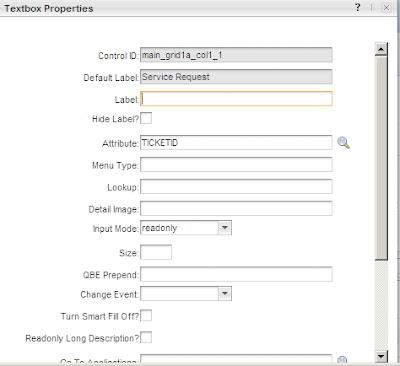
Task: Enable Turn Smart Fill Off? checkbox
Action: pyautogui.click(x=146, y=315)
